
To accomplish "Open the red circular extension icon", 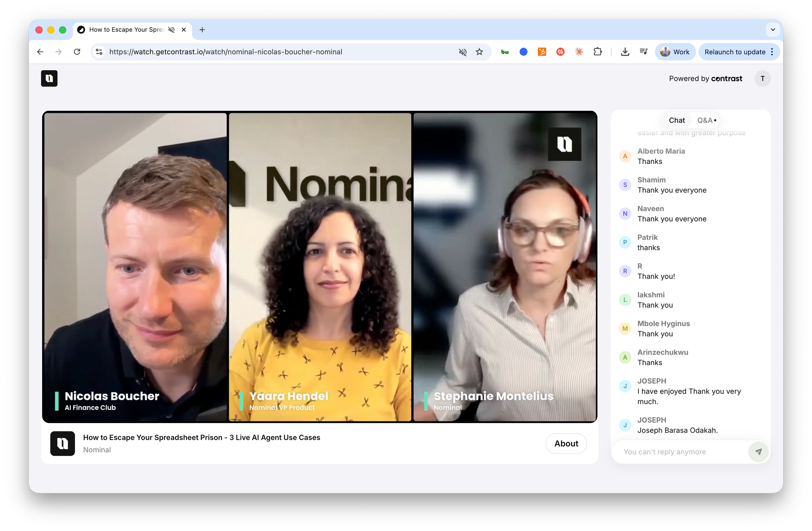I will click(x=560, y=52).
